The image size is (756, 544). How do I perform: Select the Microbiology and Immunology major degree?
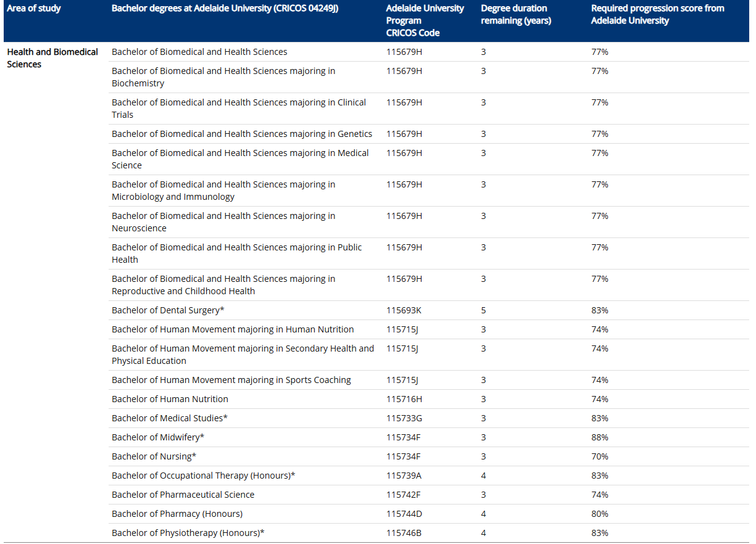coord(223,191)
